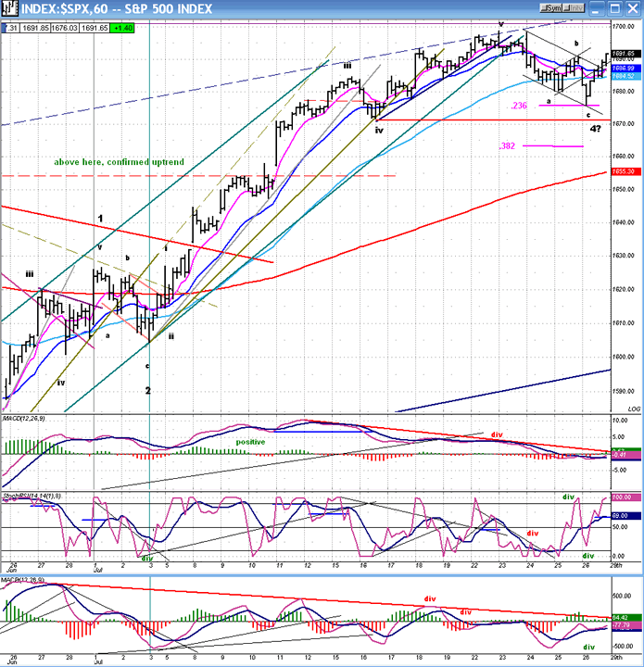Click the lower panel 500.00 axis label
Viewport: 644px width, 667px height.
coord(623,596)
